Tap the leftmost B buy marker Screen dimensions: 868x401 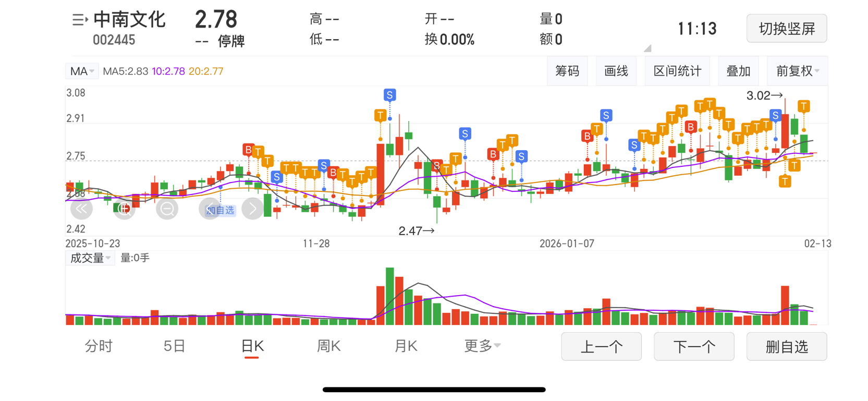coord(248,150)
